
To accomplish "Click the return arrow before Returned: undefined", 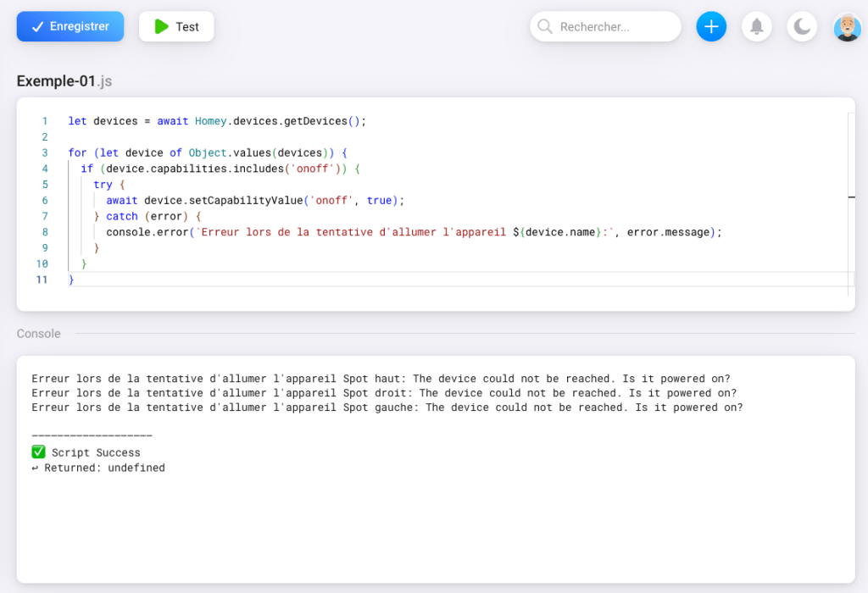I will (x=36, y=468).
